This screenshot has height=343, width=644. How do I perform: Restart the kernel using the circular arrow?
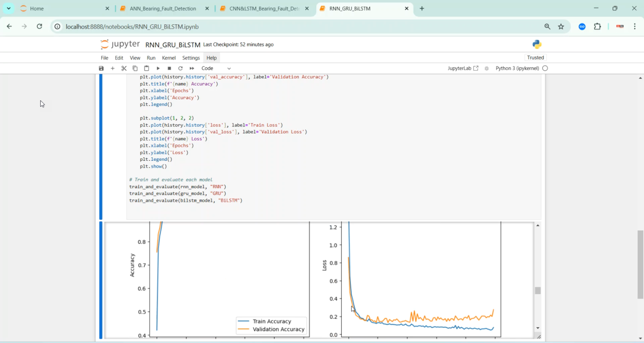tap(180, 68)
